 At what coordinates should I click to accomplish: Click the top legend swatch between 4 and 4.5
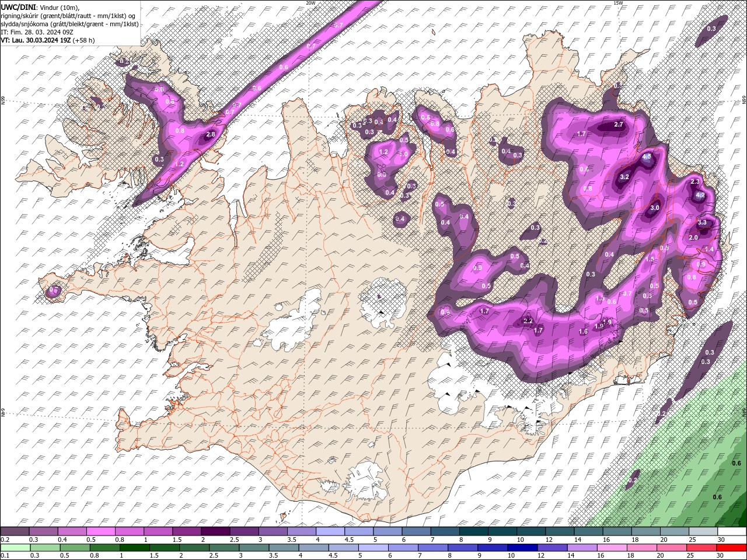330,531
